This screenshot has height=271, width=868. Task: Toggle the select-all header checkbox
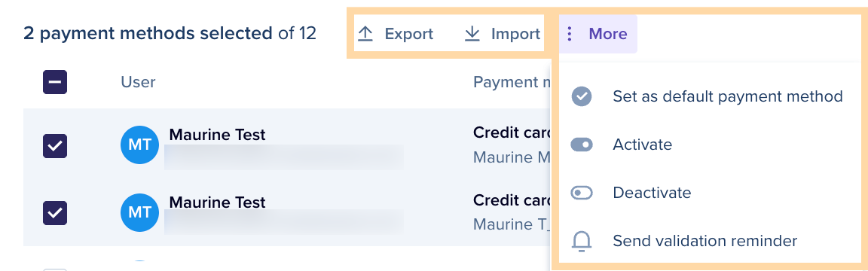click(55, 82)
